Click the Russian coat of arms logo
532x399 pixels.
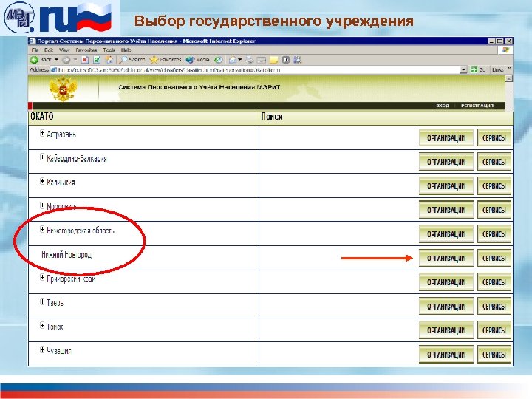[63, 89]
